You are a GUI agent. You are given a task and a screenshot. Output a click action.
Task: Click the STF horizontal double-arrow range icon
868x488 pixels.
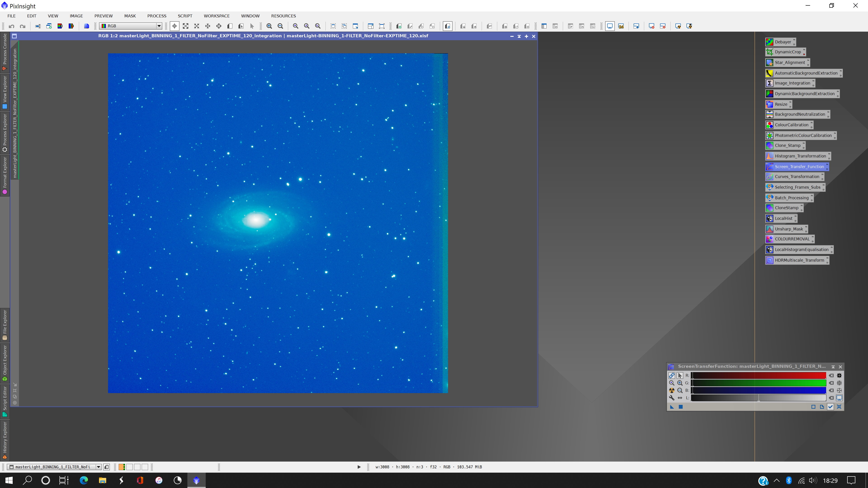coord(680,398)
